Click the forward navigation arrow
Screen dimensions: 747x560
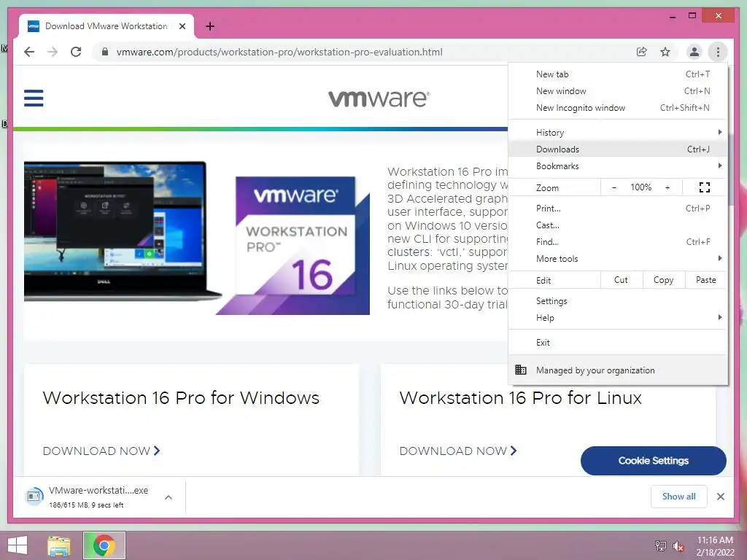click(53, 52)
